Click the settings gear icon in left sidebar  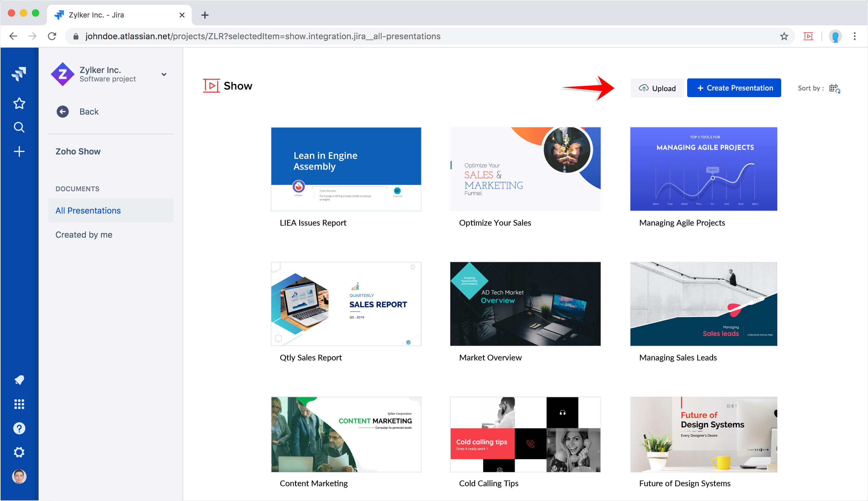[x=19, y=452]
